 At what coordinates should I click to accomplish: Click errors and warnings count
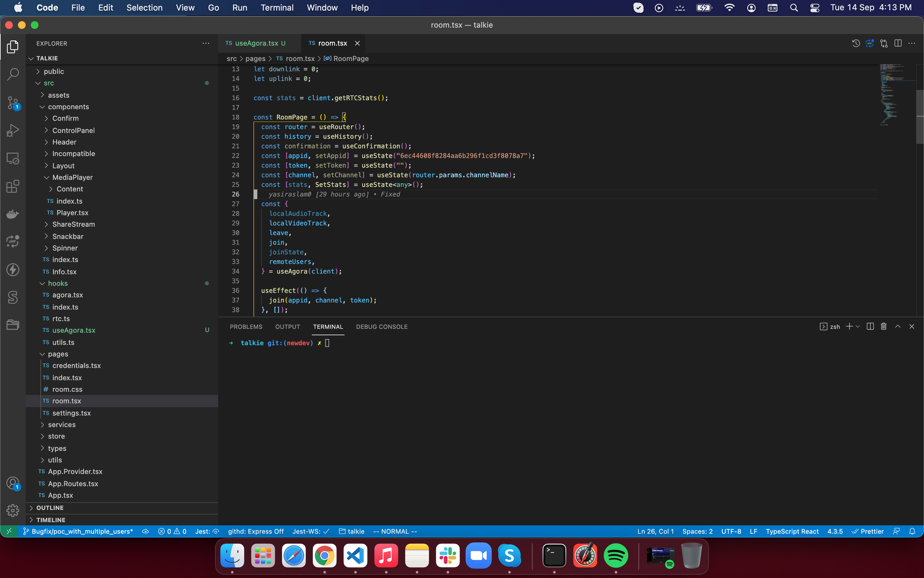[x=172, y=531]
